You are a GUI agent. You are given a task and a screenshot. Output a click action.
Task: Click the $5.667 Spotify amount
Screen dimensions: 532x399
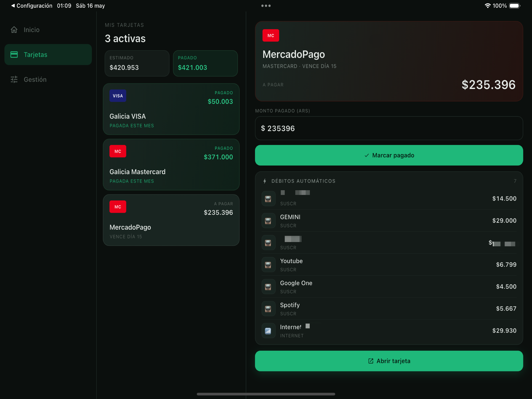click(x=506, y=309)
